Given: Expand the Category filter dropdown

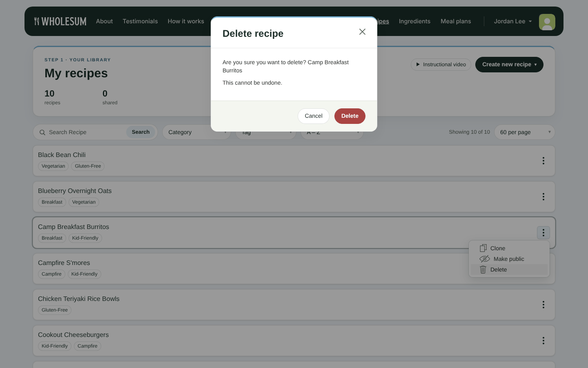Looking at the screenshot, I should click(x=197, y=132).
